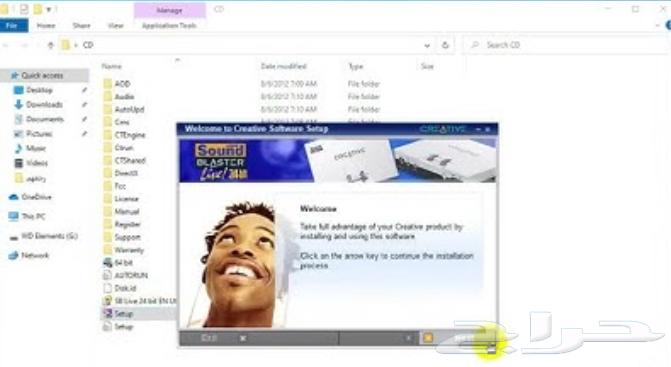Screen dimensions: 671x367
Task: Expand the ribbon with the chevron
Action: [x=658, y=26]
